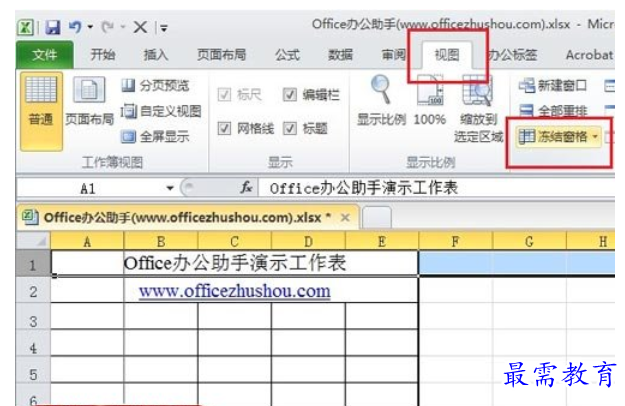Set zoom to 100%

coord(430,101)
